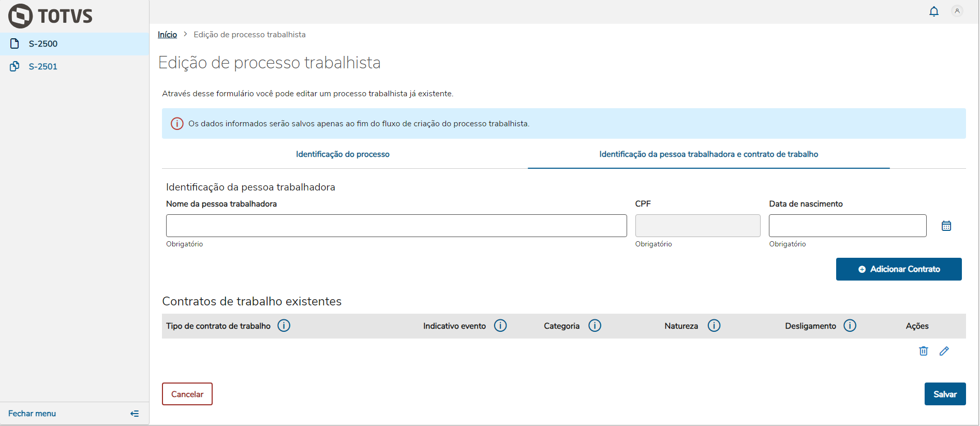Click the CPF input field
Viewport: 980px width, 426px height.
pyautogui.click(x=697, y=226)
